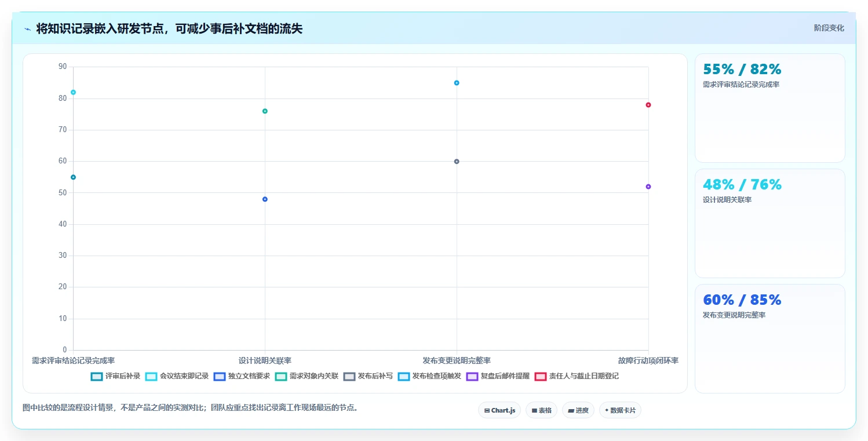Click the sky-blue data point at 85
The height and width of the screenshot is (441, 868).
(x=457, y=83)
